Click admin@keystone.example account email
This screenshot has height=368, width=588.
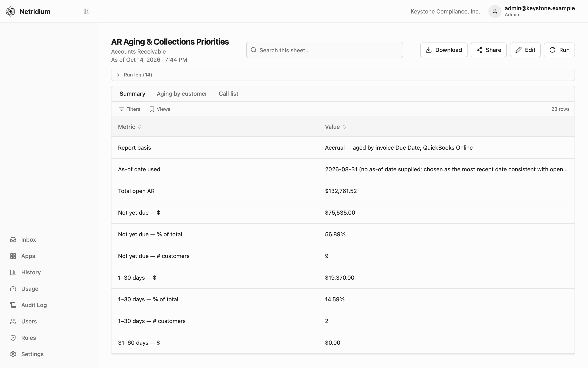pos(540,8)
